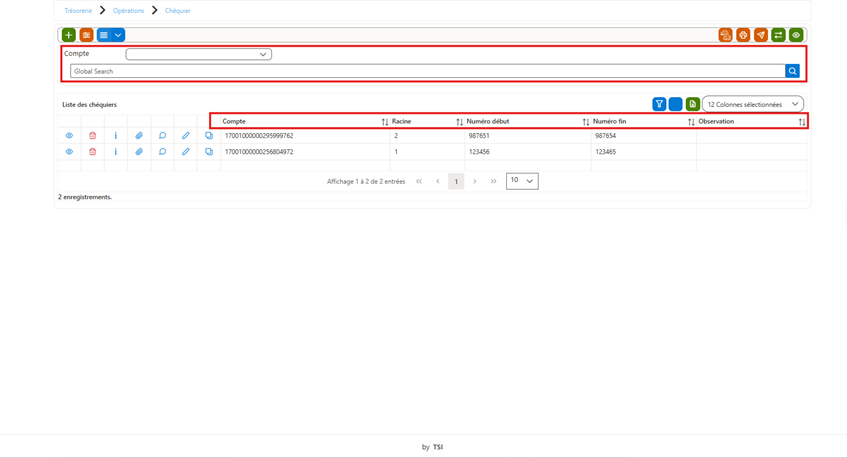Go to first page with double-left arrows
The height and width of the screenshot is (458, 847).
[x=419, y=181]
